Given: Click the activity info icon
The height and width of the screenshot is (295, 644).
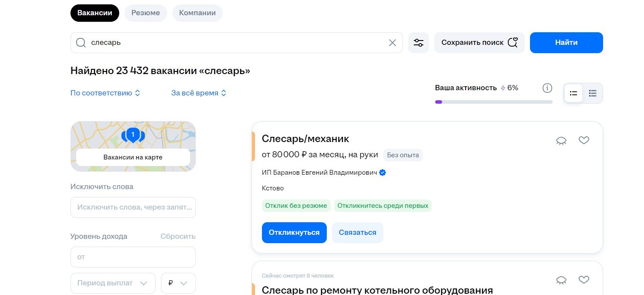Looking at the screenshot, I should point(547,88).
